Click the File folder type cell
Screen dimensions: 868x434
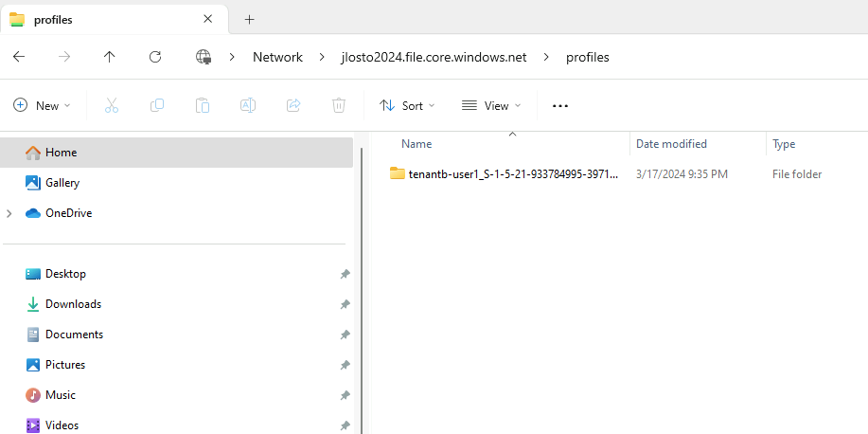pyautogui.click(x=797, y=174)
